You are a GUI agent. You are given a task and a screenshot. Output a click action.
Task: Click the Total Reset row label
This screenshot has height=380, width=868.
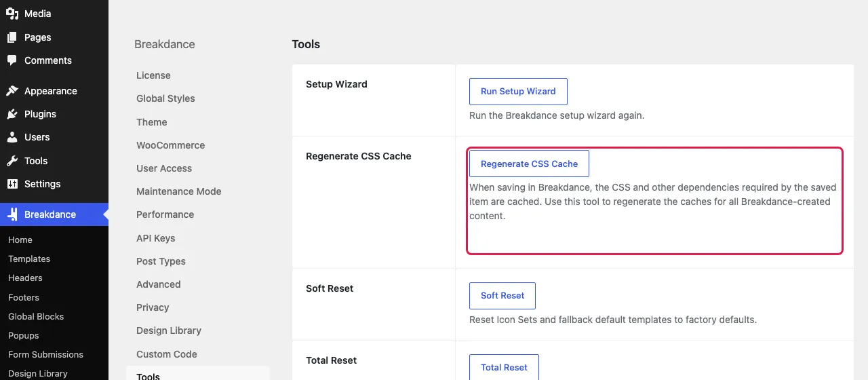(331, 360)
